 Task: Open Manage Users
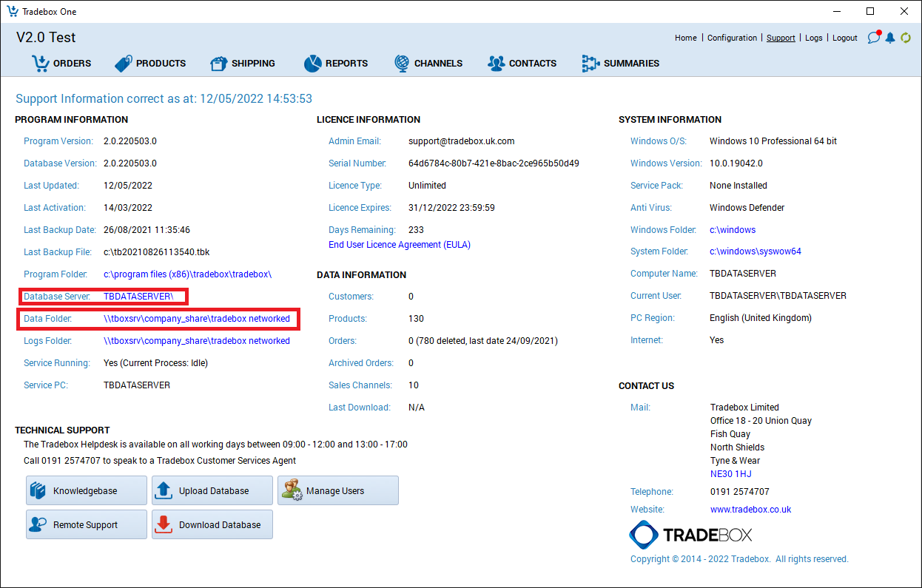pyautogui.click(x=338, y=490)
